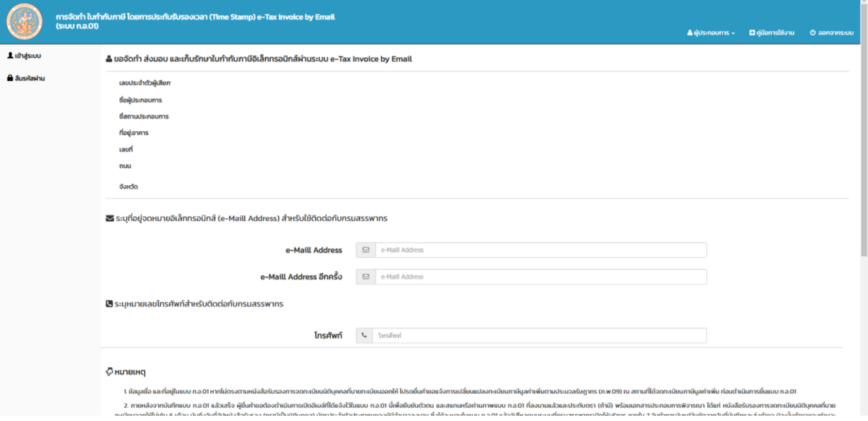This screenshot has width=868, height=421.
Task: Click into the โทรศัพท์ phone number field
Action: point(539,335)
